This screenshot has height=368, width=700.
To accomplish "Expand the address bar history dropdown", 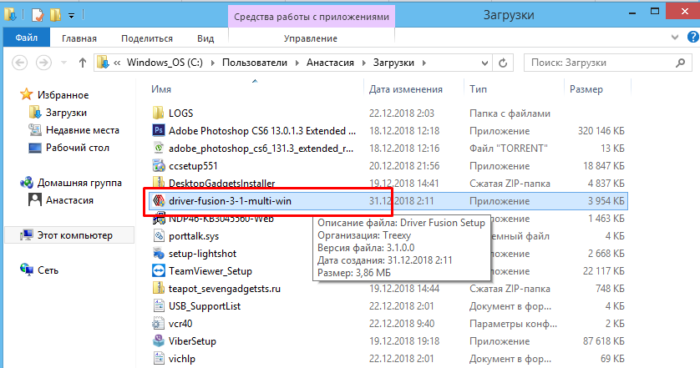I will click(x=485, y=63).
